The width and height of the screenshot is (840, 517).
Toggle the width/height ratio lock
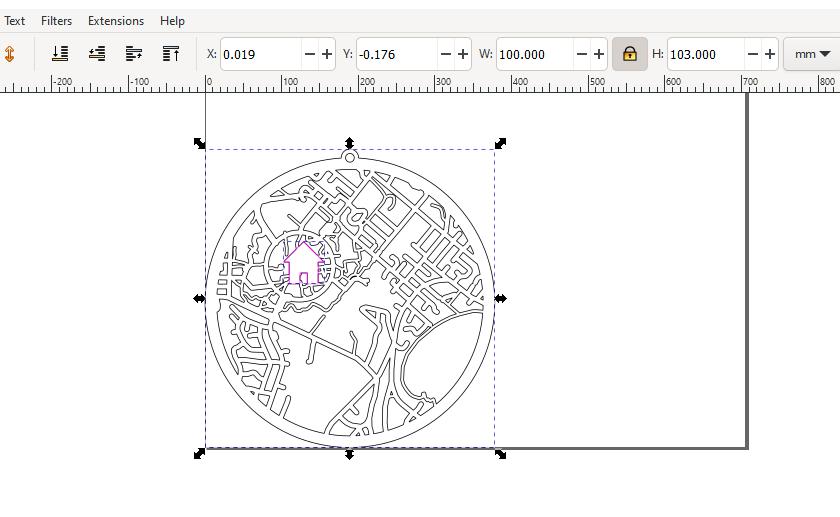[x=629, y=54]
